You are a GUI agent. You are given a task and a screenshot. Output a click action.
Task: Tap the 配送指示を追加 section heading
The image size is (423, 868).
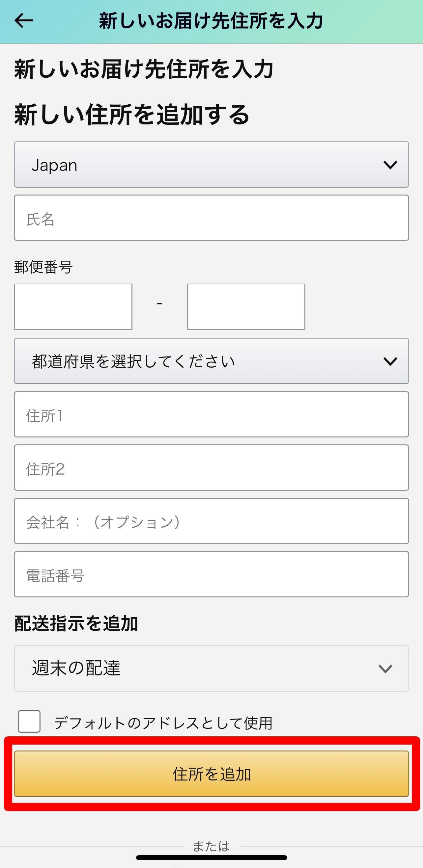76,623
